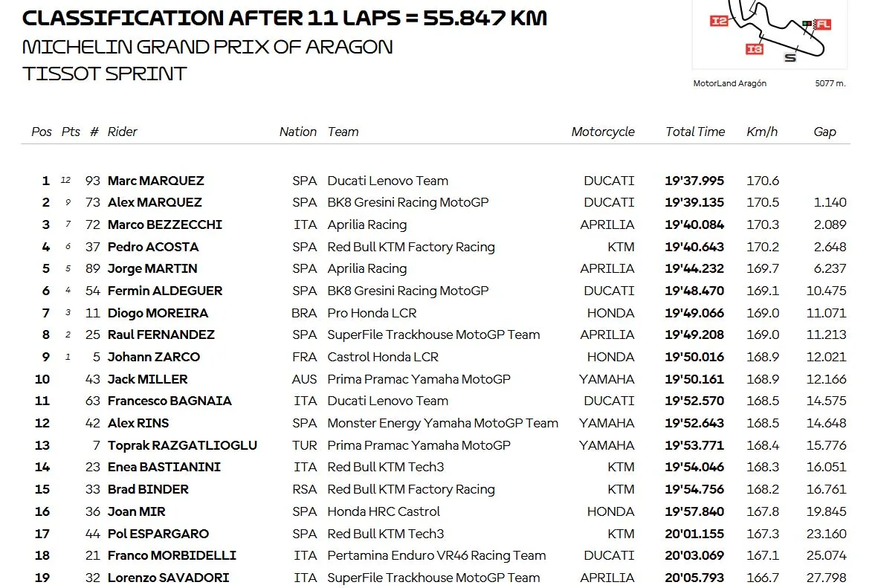
Task: Click the Rider column header
Action: click(122, 132)
